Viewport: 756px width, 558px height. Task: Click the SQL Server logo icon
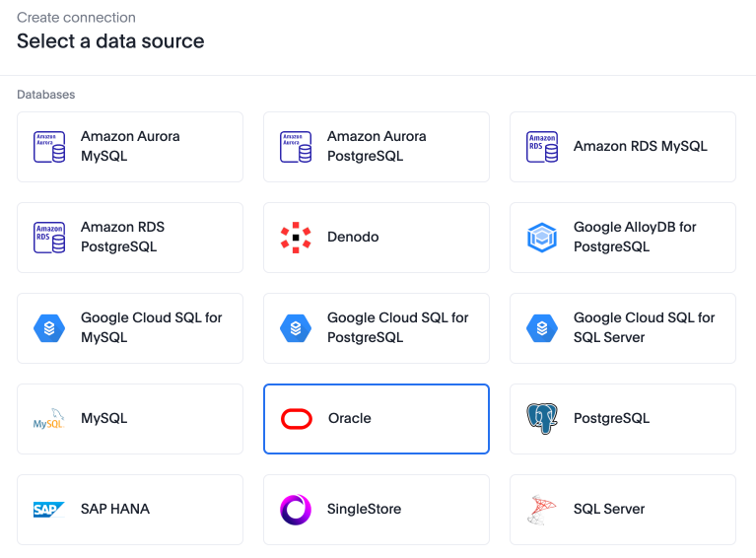(541, 510)
